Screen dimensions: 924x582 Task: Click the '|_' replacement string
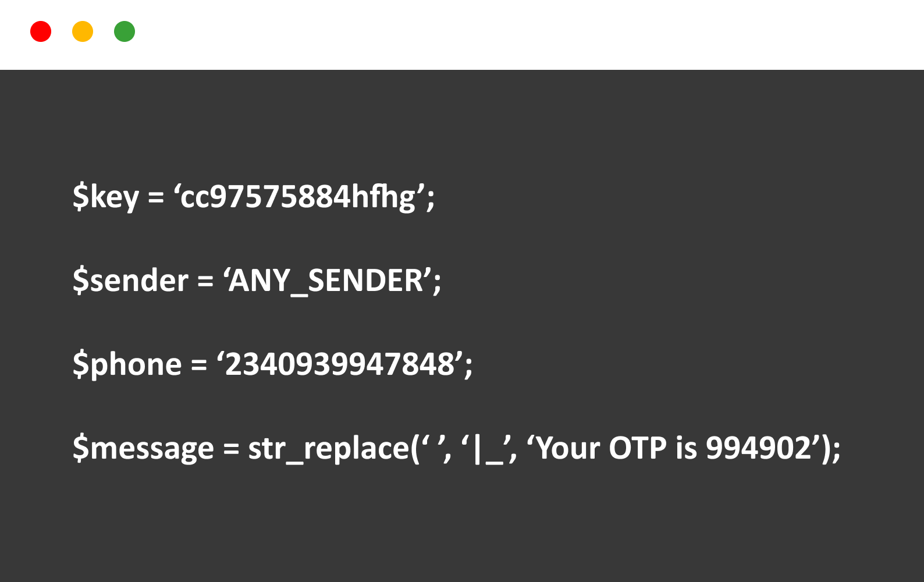click(486, 449)
